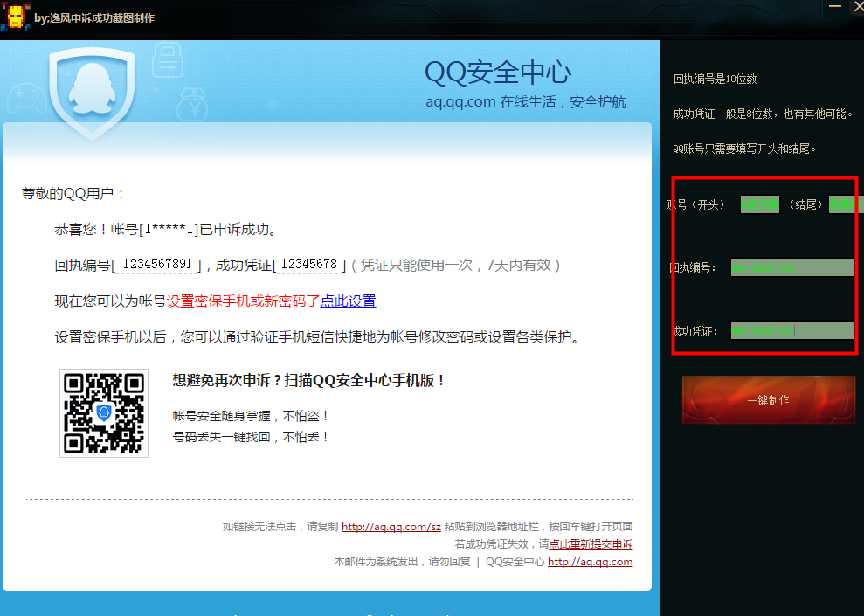The height and width of the screenshot is (616, 864).
Task: Click the line starting with 设置密保手机以后
Action: tap(319, 336)
